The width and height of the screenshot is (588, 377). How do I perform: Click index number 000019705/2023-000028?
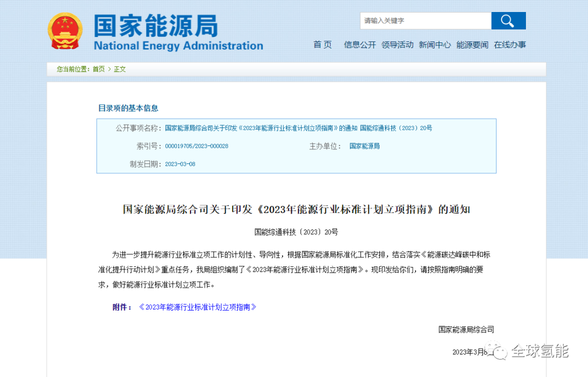pyautogui.click(x=197, y=146)
